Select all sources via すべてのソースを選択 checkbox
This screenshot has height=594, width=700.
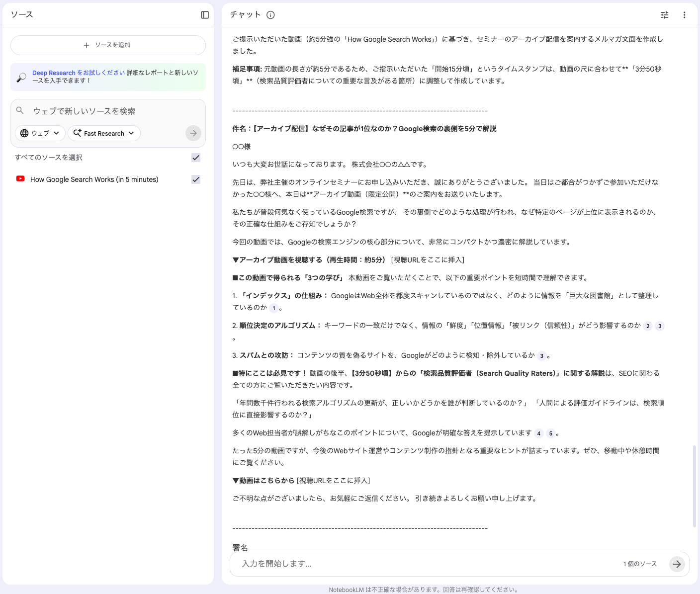click(195, 158)
